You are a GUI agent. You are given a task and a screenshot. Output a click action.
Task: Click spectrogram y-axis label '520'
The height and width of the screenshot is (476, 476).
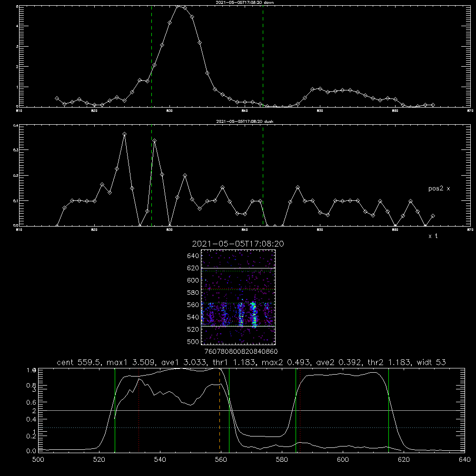[193, 329]
